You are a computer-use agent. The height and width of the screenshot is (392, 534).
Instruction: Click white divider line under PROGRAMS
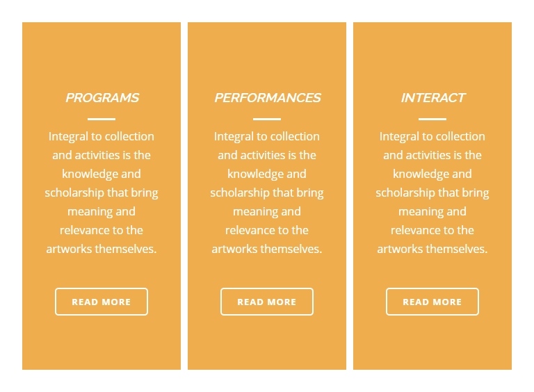102,119
